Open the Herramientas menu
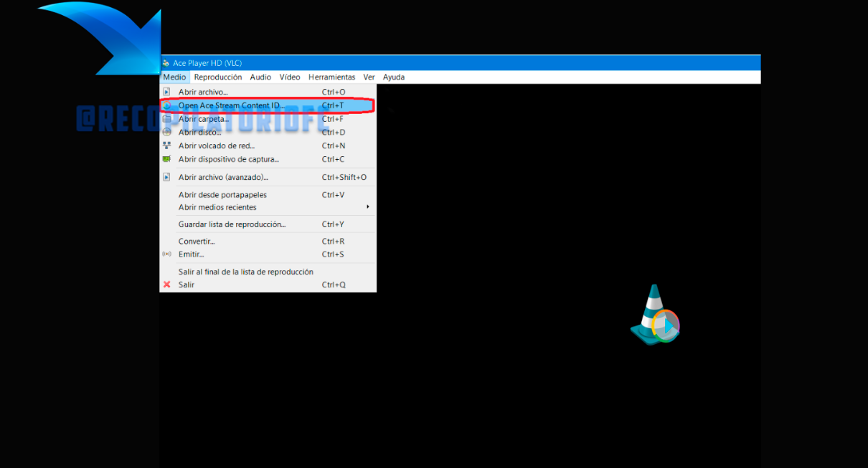The width and height of the screenshot is (868, 468). 331,77
